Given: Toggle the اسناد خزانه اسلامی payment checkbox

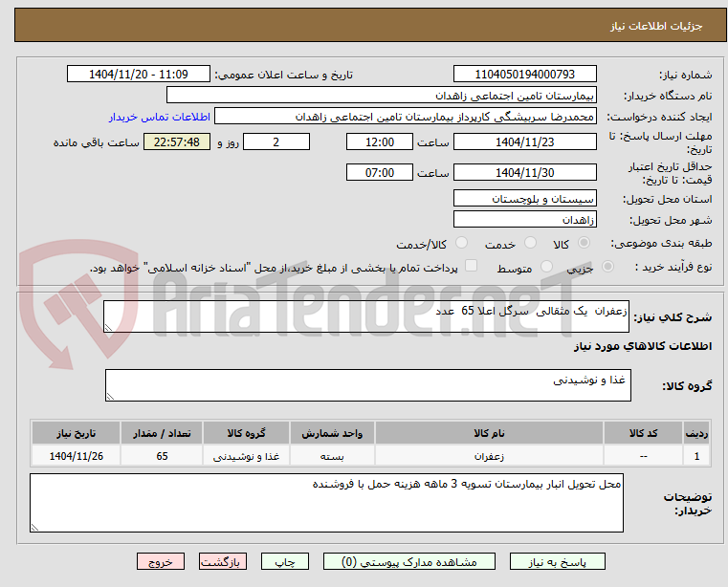Looking at the screenshot, I should coord(471,266).
